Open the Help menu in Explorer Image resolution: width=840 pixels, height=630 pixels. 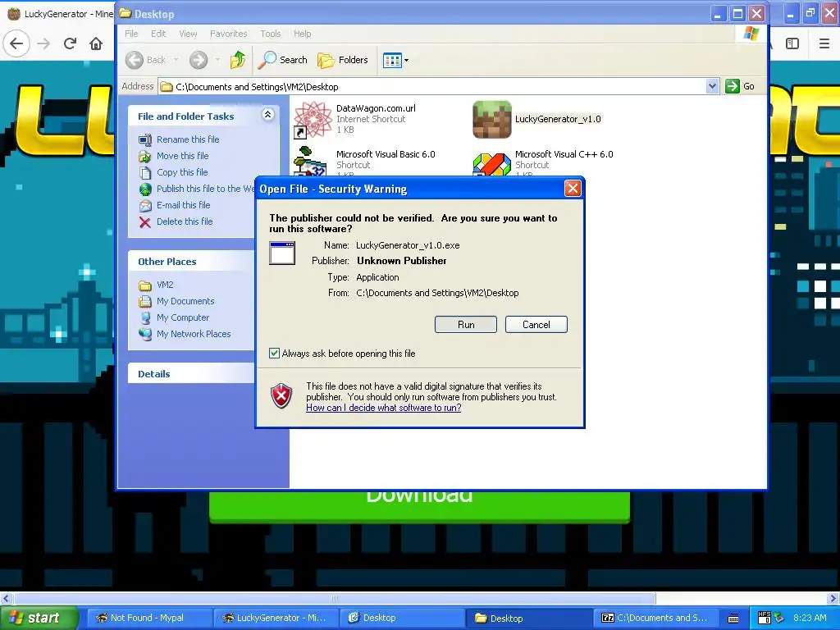(302, 34)
